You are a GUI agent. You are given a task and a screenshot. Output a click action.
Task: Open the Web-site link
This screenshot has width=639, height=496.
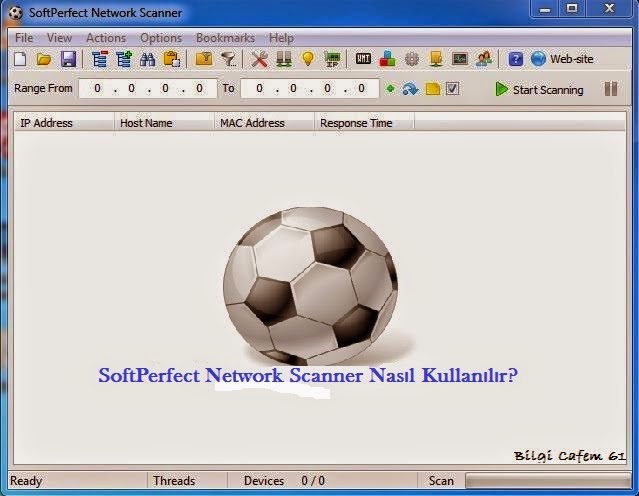(x=562, y=59)
